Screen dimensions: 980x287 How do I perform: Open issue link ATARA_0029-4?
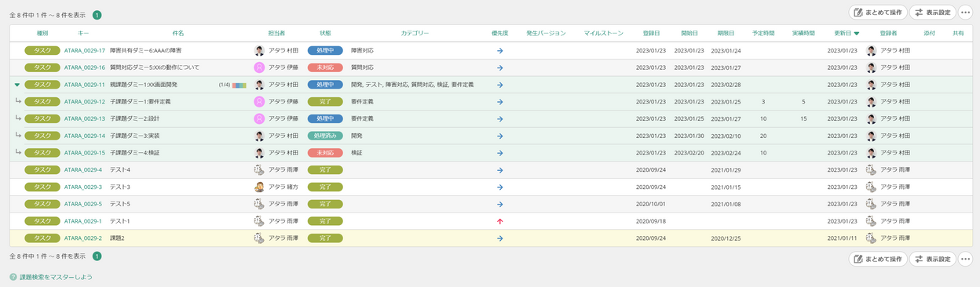[x=83, y=170]
